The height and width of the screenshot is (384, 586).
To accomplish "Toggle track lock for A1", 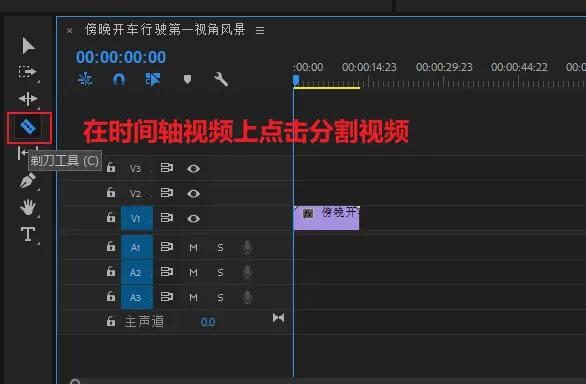I will coord(111,246).
